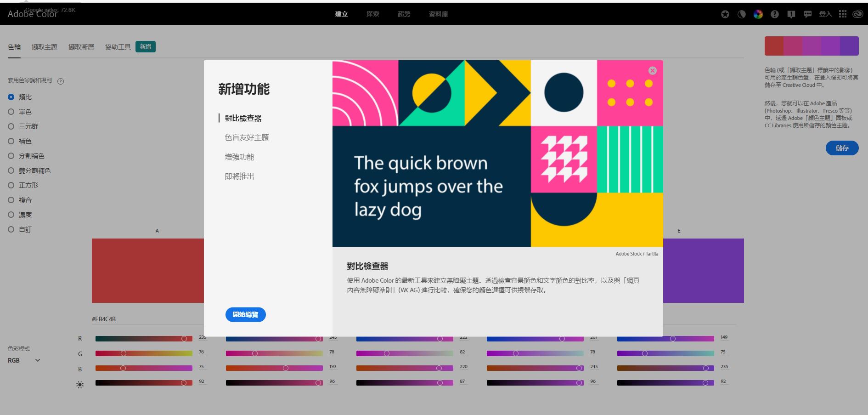Click the green 新增 badge
868x415 pixels.
146,47
